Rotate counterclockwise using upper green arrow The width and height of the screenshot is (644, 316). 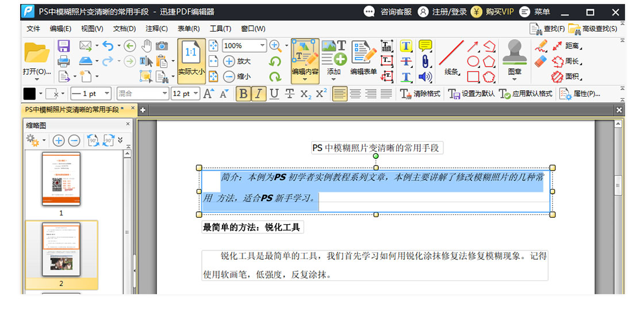point(275,61)
